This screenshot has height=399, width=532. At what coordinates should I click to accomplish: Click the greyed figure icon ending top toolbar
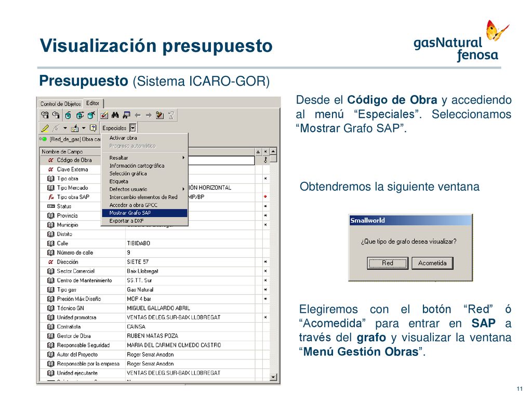click(171, 115)
